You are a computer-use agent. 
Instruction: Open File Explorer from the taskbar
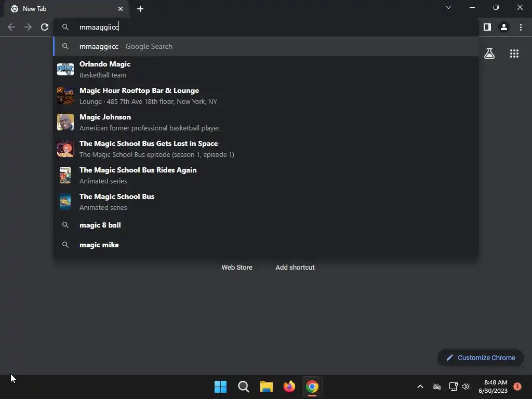[x=267, y=387]
